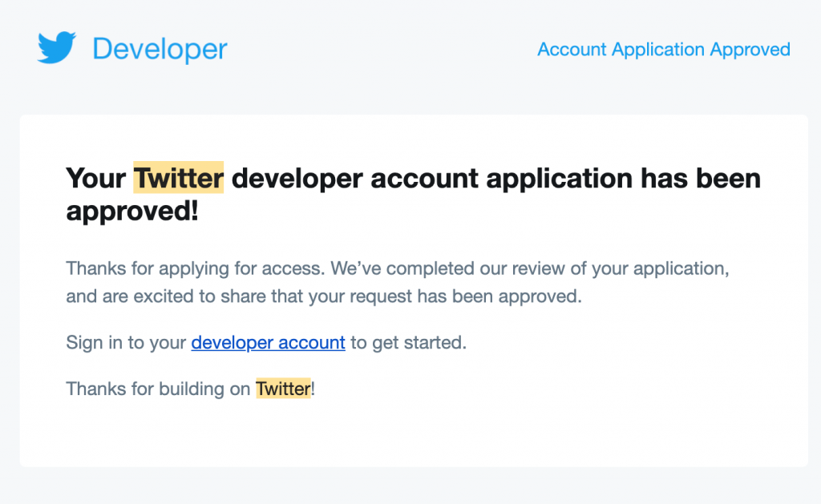
Task: Click the 'Thanks for building on' text
Action: (x=158, y=389)
